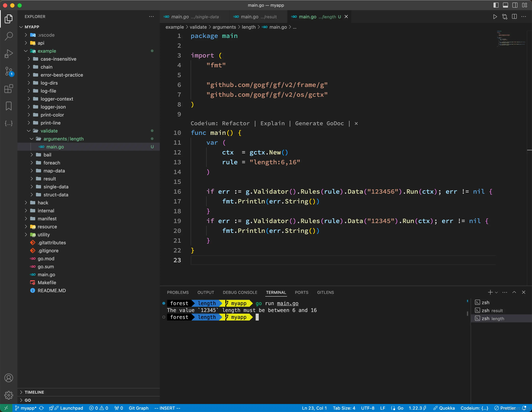Image resolution: width=532 pixels, height=412 pixels.
Task: Customize layout icon in title bar
Action: [524, 5]
